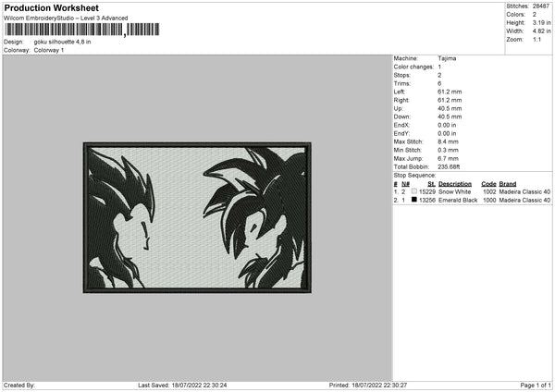The width and height of the screenshot is (555, 392).
Task: Click the EndX value 0.00 in
Action: pyautogui.click(x=447, y=125)
